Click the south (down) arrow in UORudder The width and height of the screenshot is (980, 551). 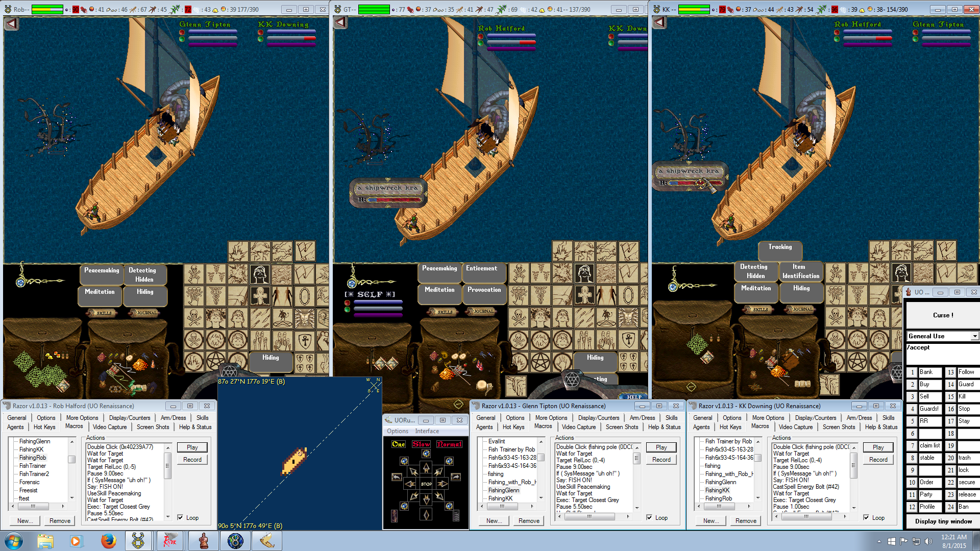(426, 499)
